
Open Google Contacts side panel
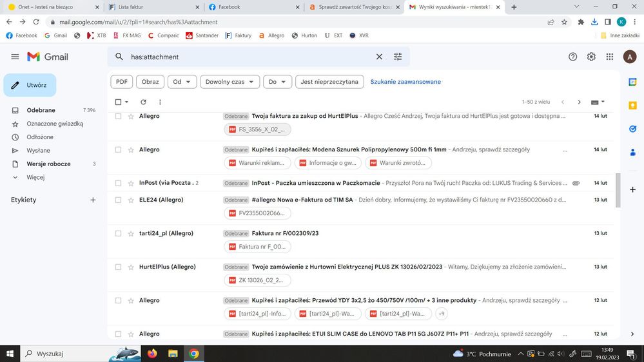pos(632,152)
